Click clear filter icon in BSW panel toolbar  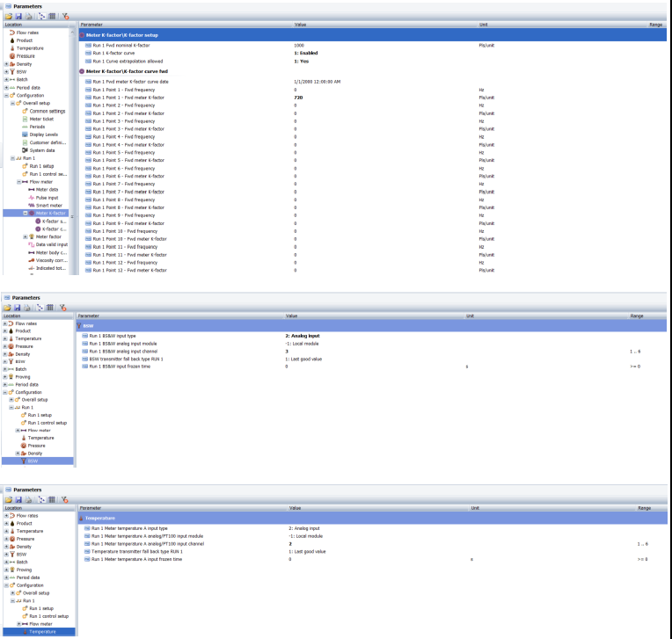click(63, 308)
